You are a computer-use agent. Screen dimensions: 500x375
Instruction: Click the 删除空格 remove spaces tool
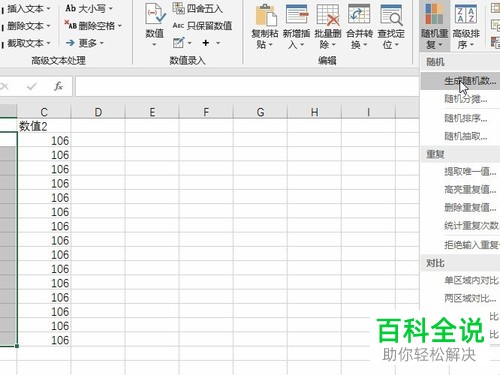[x=89, y=26]
